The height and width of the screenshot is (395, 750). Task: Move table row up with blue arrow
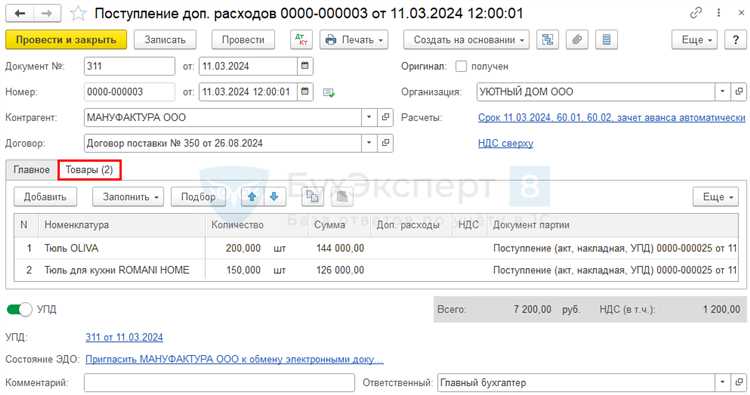[252, 197]
